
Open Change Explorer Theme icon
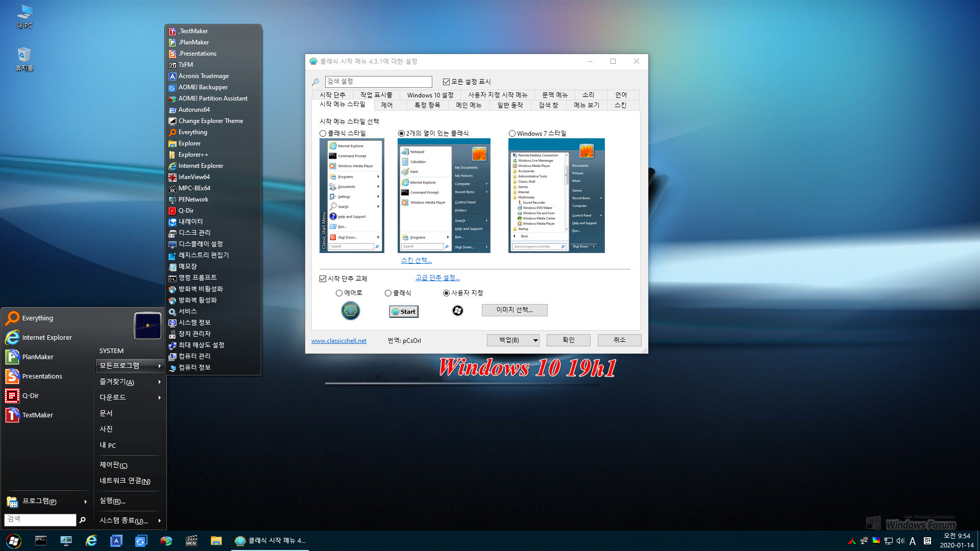(173, 121)
